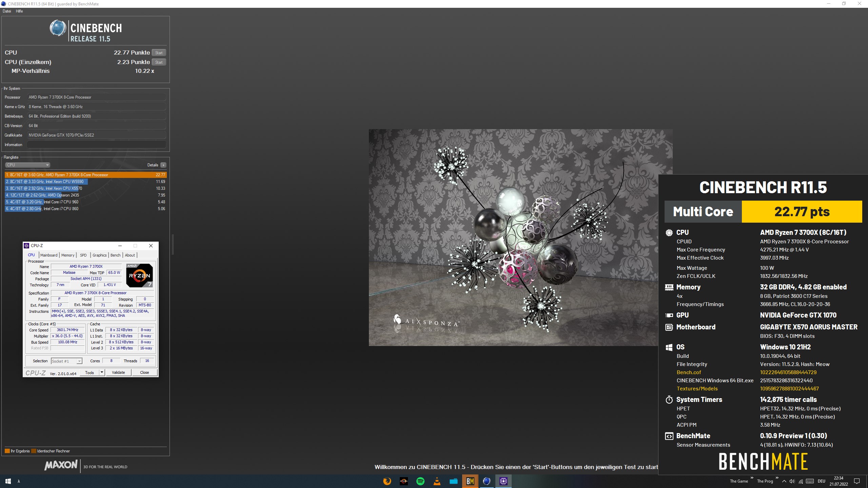Expand The Game toolbar chevron
The height and width of the screenshot is (488, 868).
[x=752, y=478]
